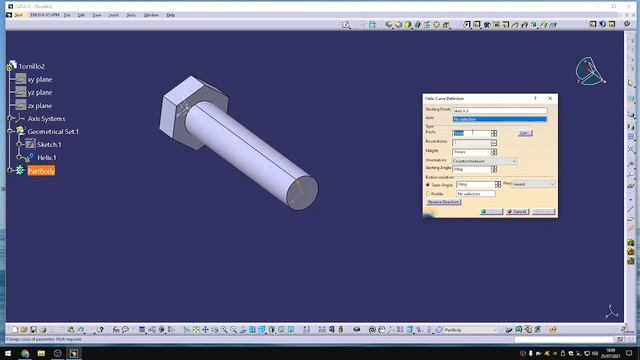The width and height of the screenshot is (640, 360).
Task: Select the zx plane tree item
Action: point(40,106)
